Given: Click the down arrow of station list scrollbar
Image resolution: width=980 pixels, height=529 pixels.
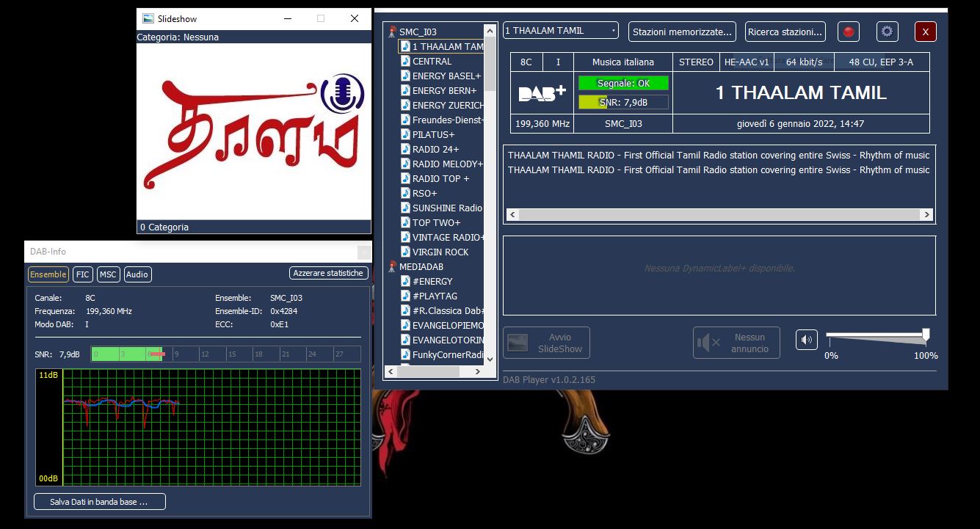Looking at the screenshot, I should coord(490,360).
